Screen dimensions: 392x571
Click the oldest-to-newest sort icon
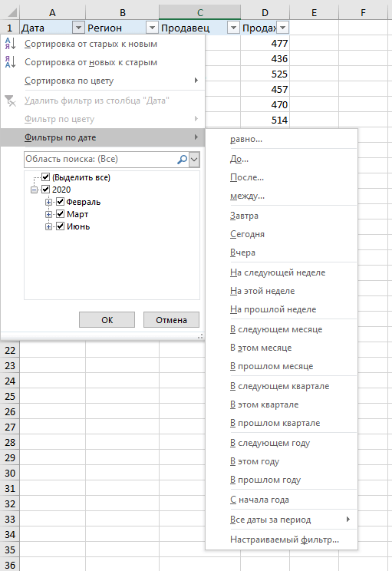pos(10,44)
